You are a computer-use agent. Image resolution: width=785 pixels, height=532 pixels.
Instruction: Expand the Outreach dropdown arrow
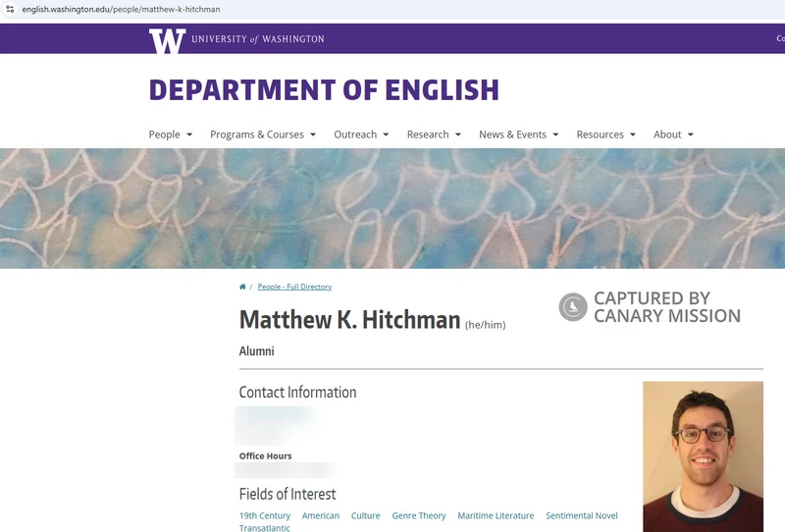(x=386, y=134)
